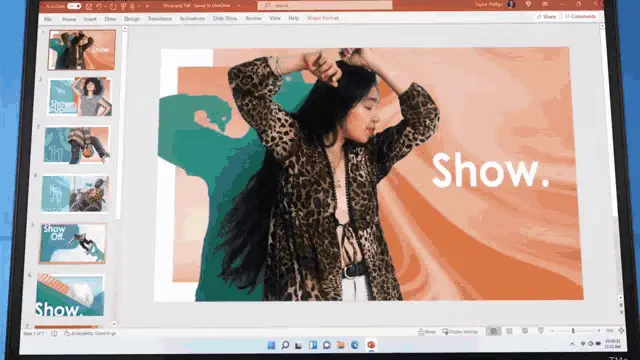Open the Design ribbon tab
The width and height of the screenshot is (640, 360).
[131, 19]
